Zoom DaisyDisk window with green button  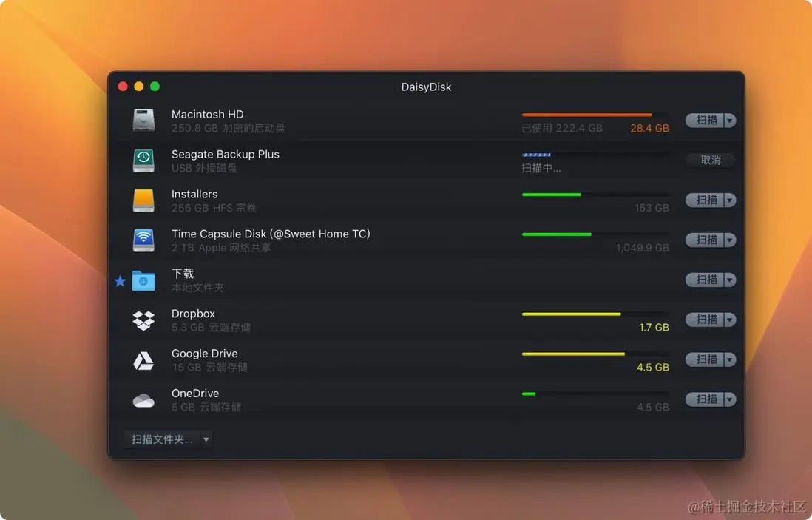coord(155,87)
